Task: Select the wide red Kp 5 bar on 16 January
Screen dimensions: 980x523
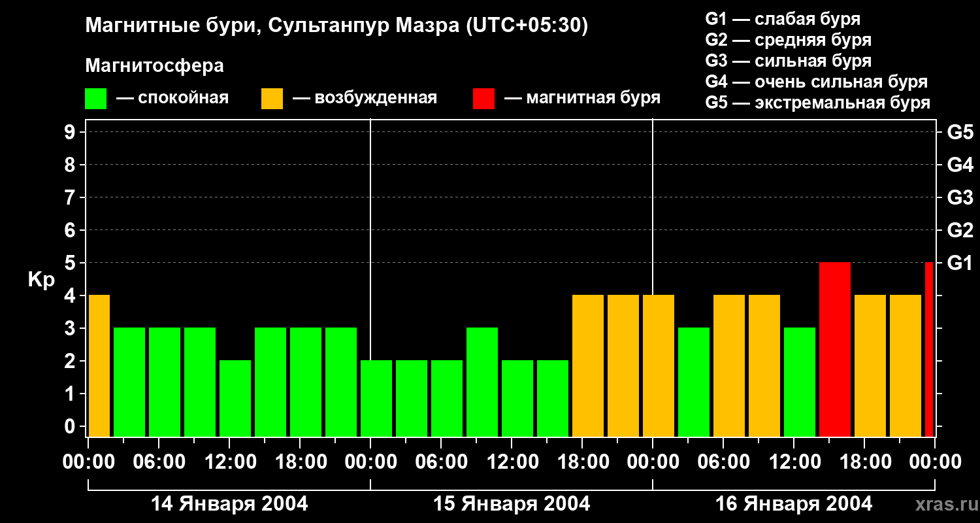Action: (x=835, y=349)
